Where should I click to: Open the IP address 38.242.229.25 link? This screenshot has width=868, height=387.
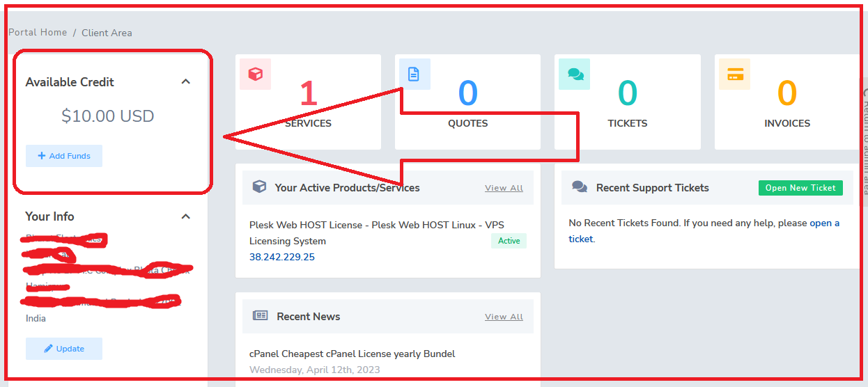[x=282, y=257]
